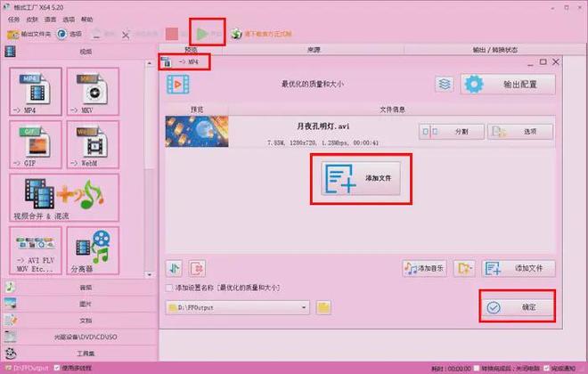The image size is (588, 374).
Task: Open the D:\FFOutput output folder dropdown
Action: [238, 308]
